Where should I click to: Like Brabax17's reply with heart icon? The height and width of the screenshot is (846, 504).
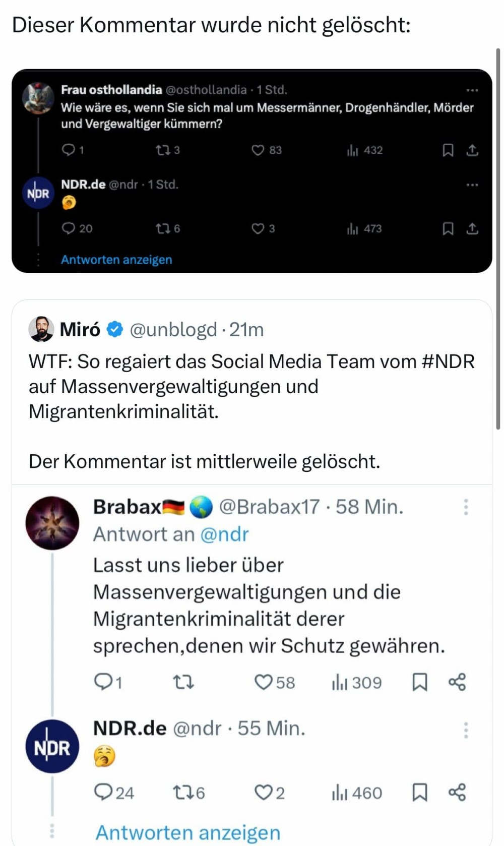point(263,683)
